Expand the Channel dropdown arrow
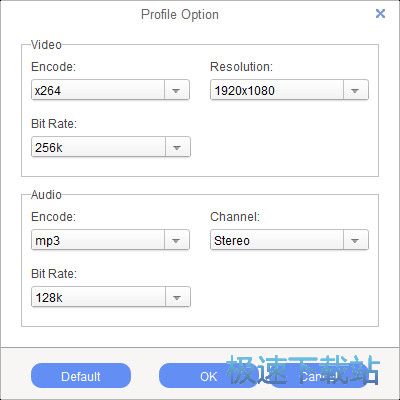400x400 pixels. pos(355,240)
